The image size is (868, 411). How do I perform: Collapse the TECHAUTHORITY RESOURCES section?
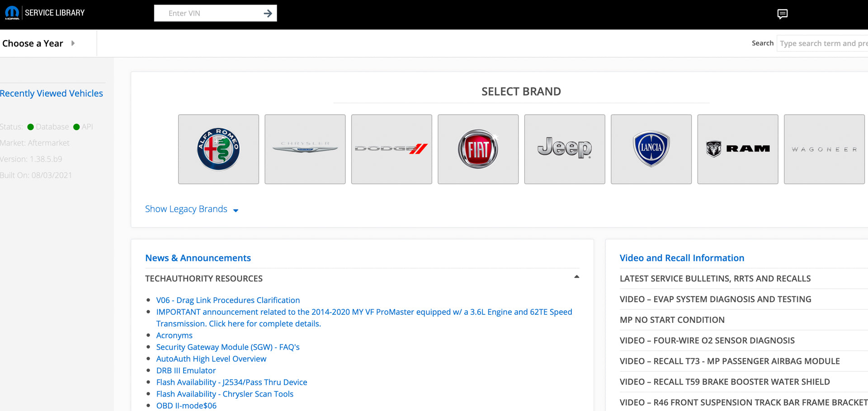(x=576, y=277)
